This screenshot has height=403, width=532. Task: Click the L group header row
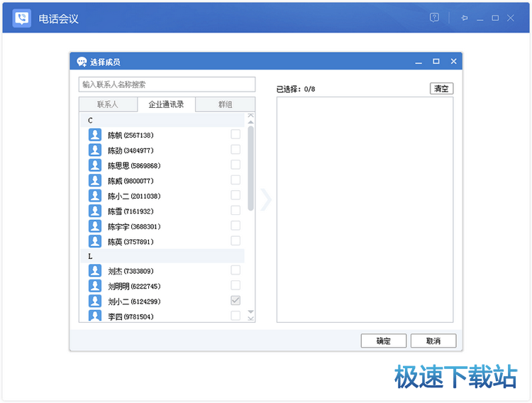point(162,256)
